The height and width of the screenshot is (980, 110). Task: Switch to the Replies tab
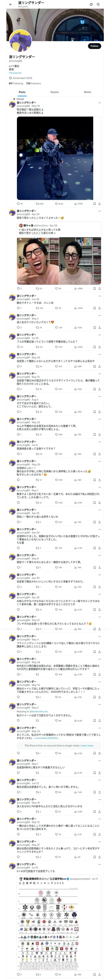(55, 92)
